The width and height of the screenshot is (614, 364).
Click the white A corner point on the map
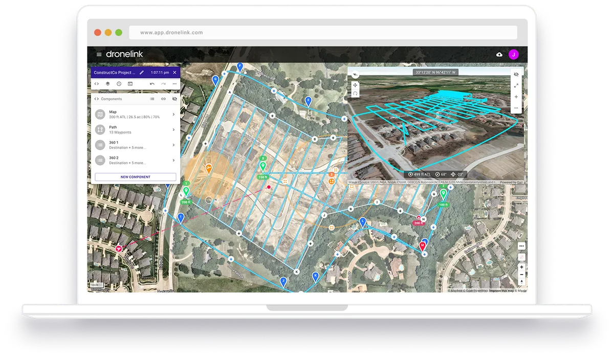230,93
